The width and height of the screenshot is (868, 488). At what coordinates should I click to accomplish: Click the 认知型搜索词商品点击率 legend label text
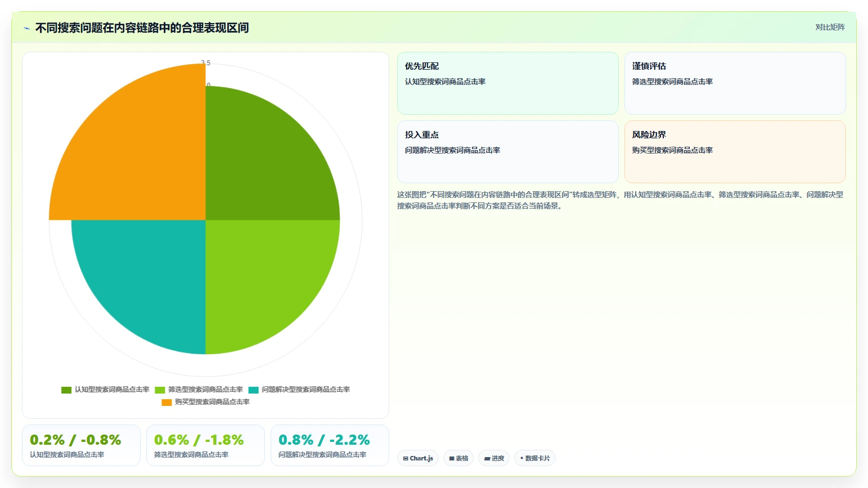tap(112, 390)
